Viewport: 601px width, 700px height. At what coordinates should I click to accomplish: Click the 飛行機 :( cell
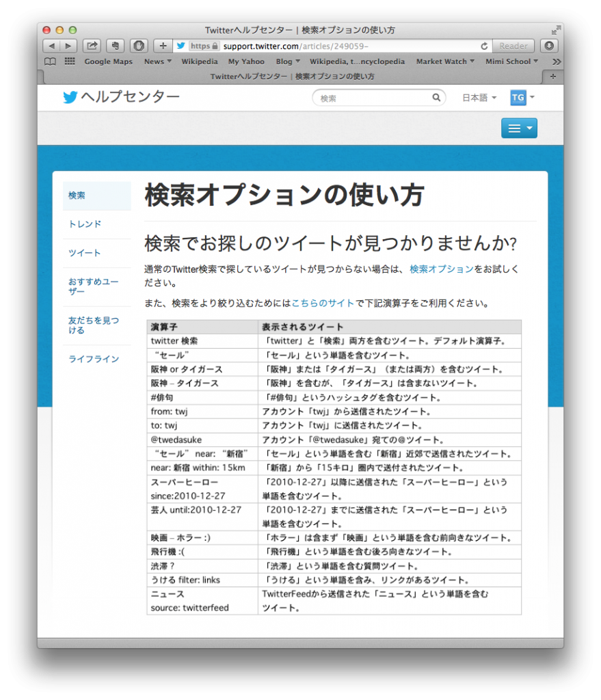202,552
